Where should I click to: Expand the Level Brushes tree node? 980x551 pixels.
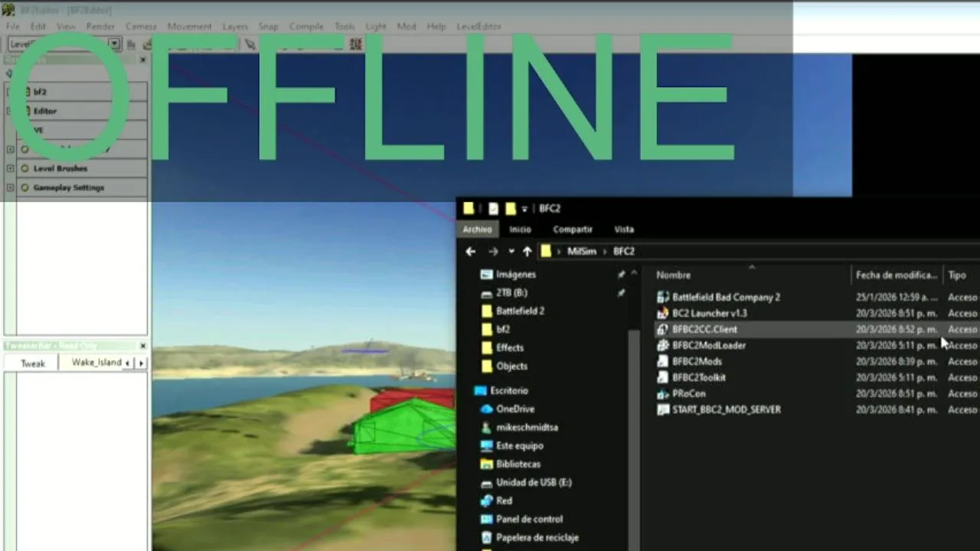point(10,168)
